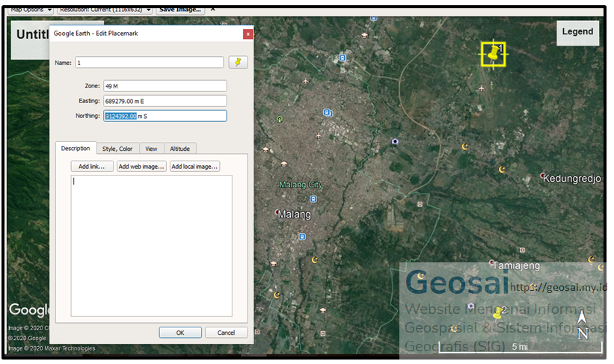The width and height of the screenshot is (614, 364).
Task: Click into the Northing field
Action: 165,116
